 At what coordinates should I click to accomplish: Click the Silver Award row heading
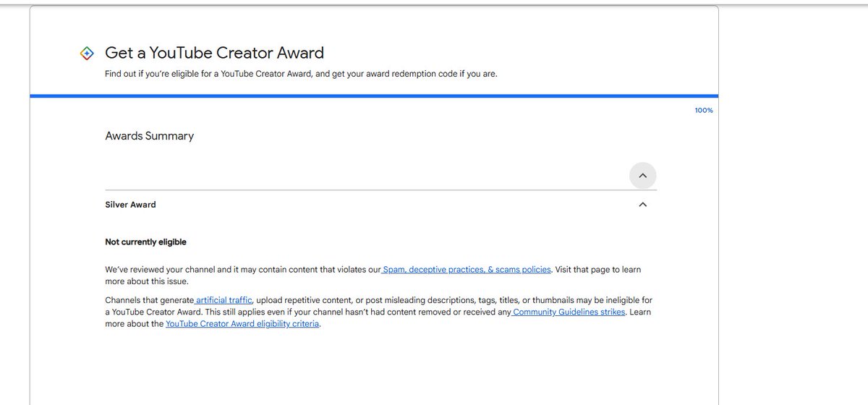(x=130, y=205)
